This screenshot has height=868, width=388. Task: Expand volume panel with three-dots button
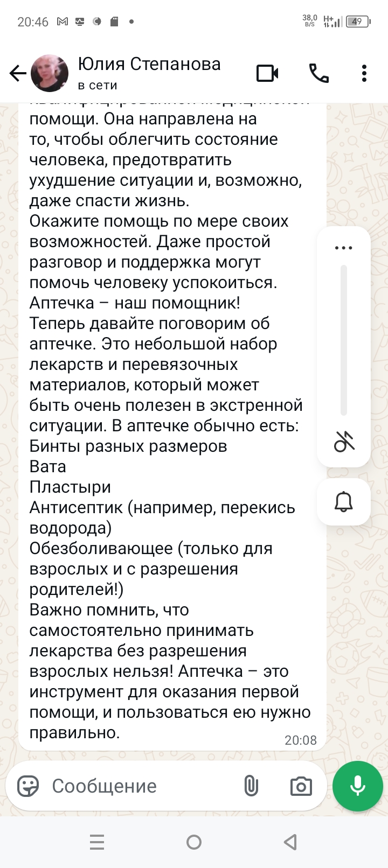(x=343, y=248)
